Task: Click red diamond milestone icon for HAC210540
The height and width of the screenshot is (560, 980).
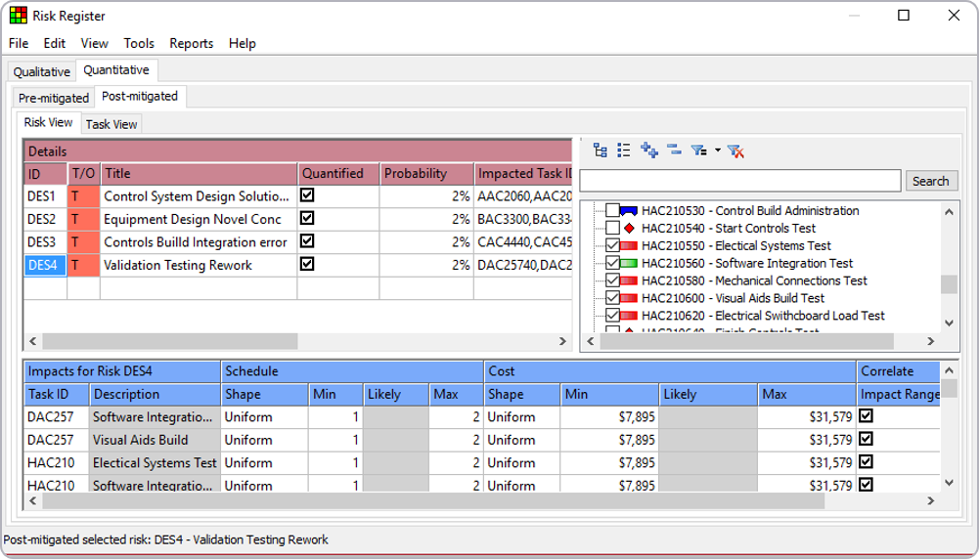Action: click(x=630, y=229)
